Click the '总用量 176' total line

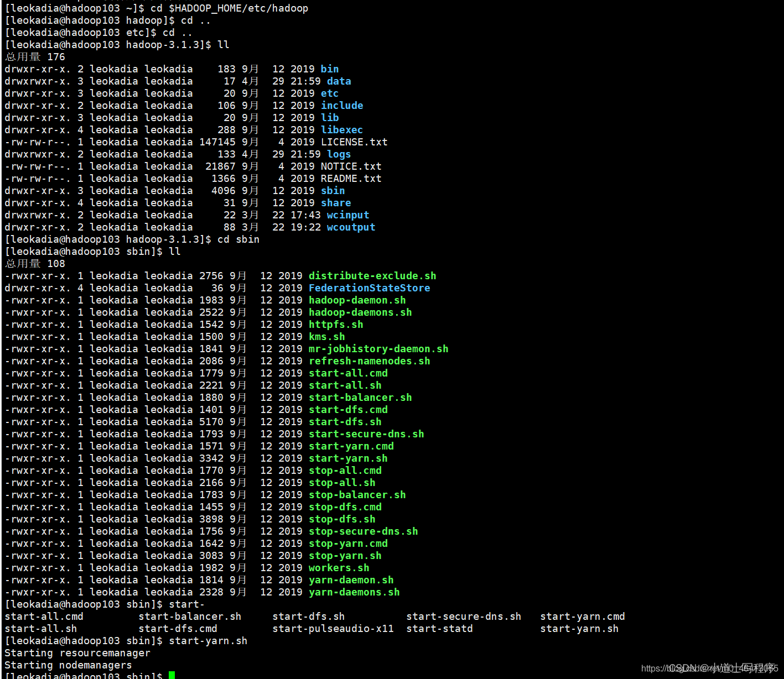[35, 57]
